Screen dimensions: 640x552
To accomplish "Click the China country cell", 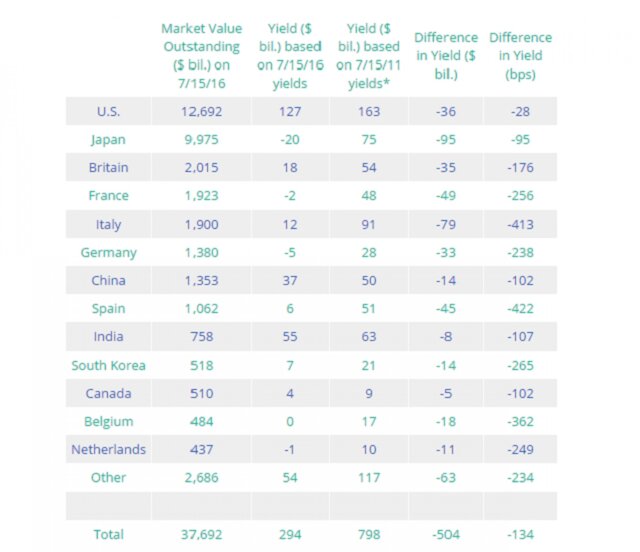I will coord(108,281).
